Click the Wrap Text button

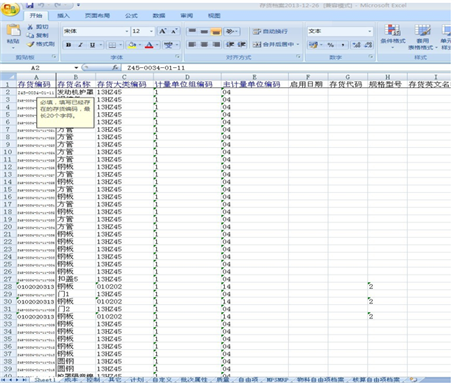point(270,31)
